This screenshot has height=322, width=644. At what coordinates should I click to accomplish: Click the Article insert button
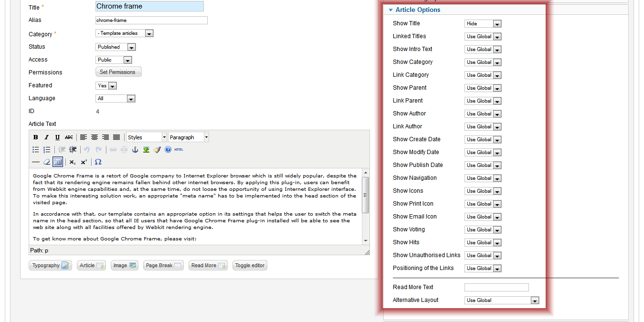click(91, 265)
